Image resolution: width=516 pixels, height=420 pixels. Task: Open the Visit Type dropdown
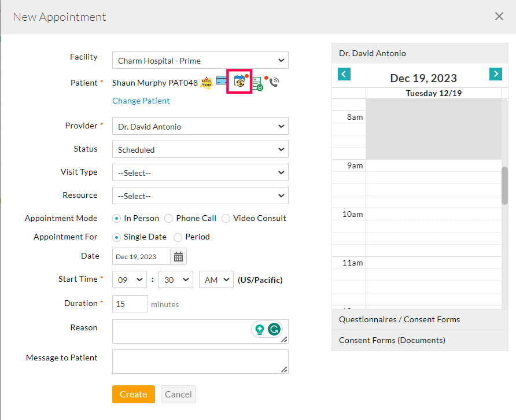click(x=200, y=172)
